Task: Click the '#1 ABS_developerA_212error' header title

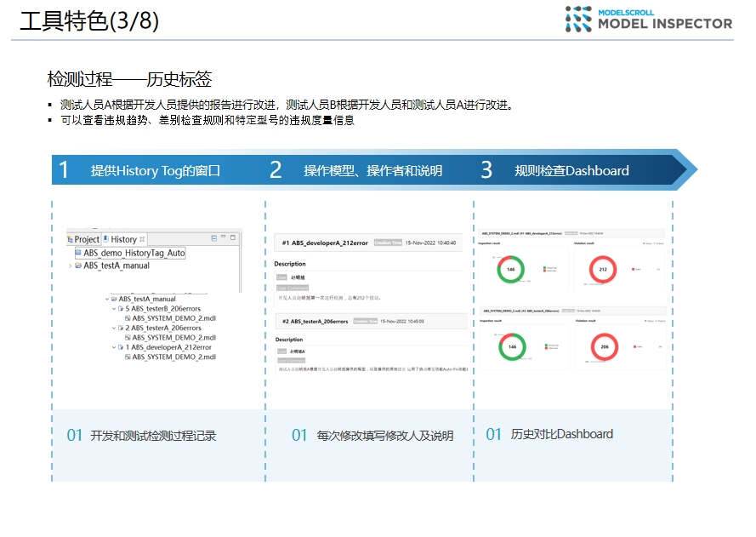Action: pos(325,243)
